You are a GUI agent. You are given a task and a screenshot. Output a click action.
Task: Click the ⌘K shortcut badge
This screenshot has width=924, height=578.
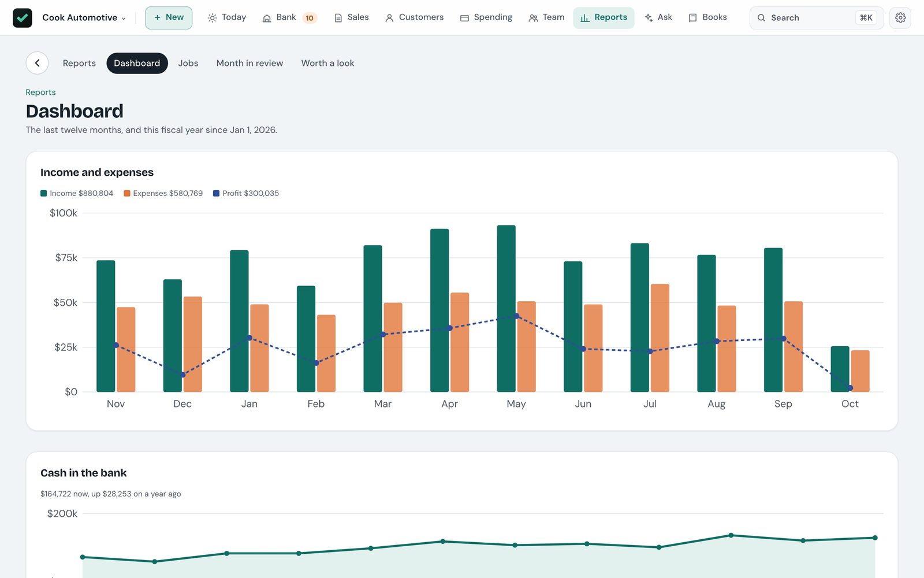pos(866,18)
